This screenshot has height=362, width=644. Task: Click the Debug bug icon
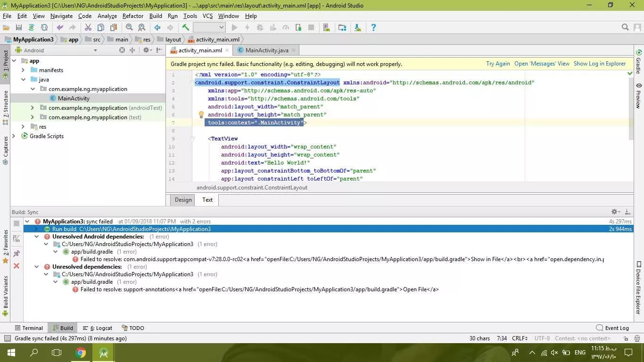click(260, 28)
